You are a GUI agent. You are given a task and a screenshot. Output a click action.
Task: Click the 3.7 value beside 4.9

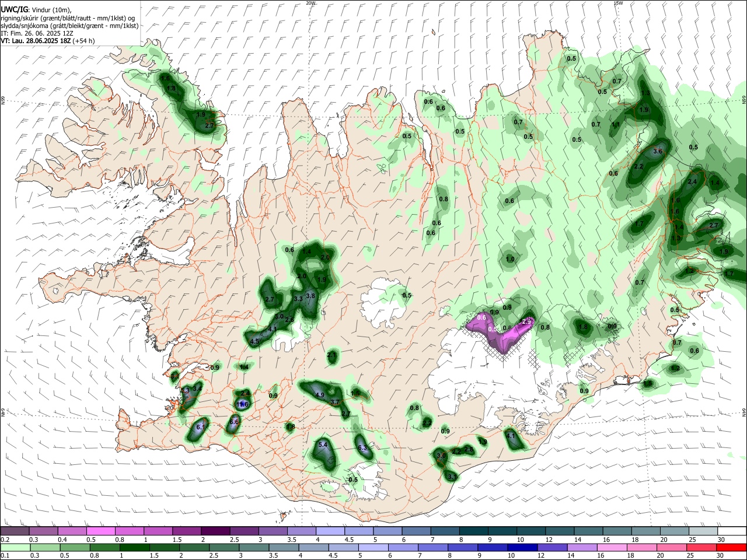[334, 402]
